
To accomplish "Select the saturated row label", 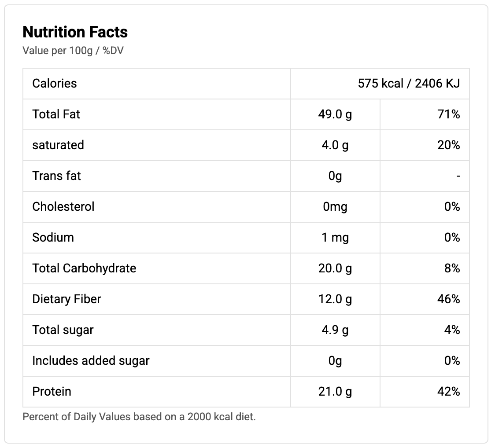I will click(58, 145).
